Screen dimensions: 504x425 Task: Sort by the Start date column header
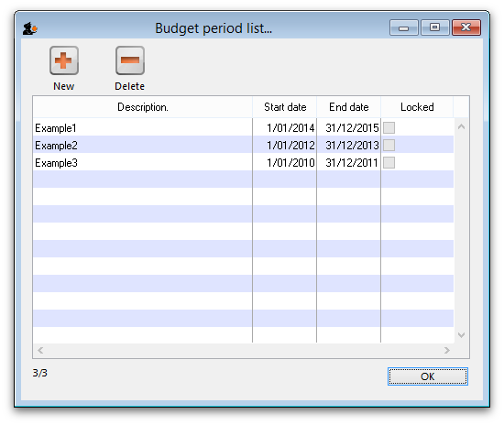[285, 107]
